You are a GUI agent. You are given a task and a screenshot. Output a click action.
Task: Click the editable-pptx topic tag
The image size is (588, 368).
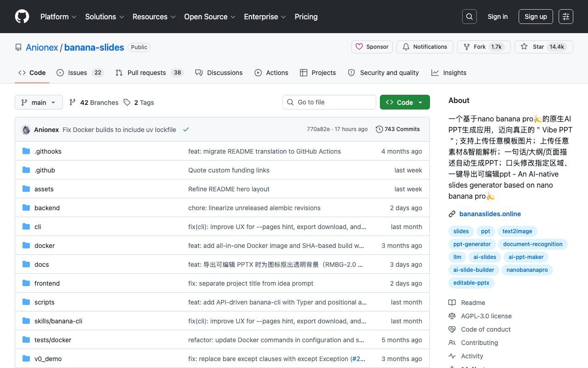[471, 283]
